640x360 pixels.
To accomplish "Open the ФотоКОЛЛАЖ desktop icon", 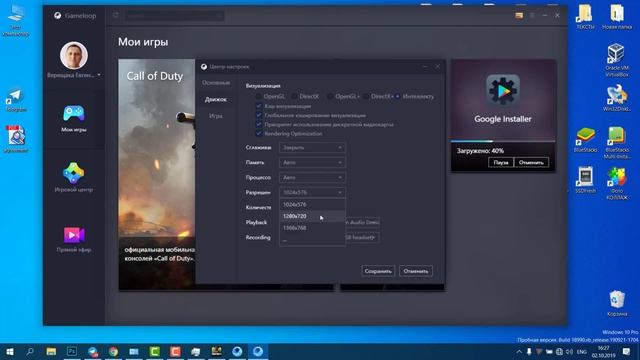I will click(x=616, y=183).
